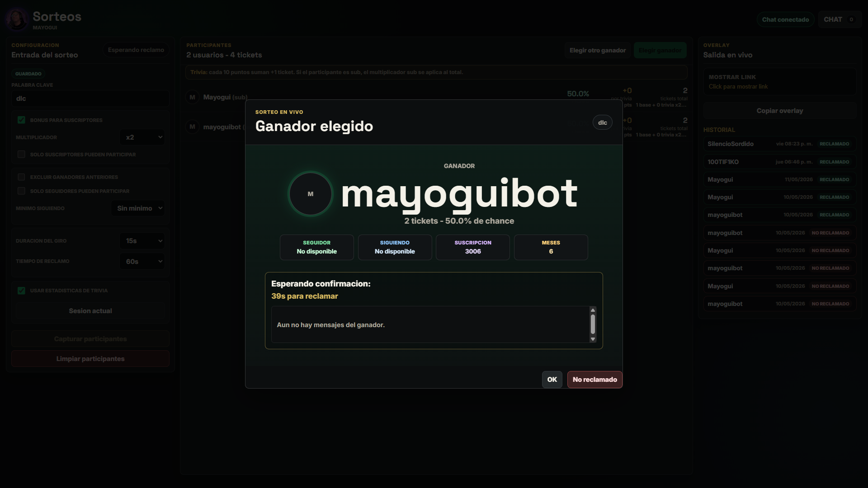Image resolution: width=868 pixels, height=488 pixels.
Task: Select 100TIF1KO history entry
Action: 780,162
